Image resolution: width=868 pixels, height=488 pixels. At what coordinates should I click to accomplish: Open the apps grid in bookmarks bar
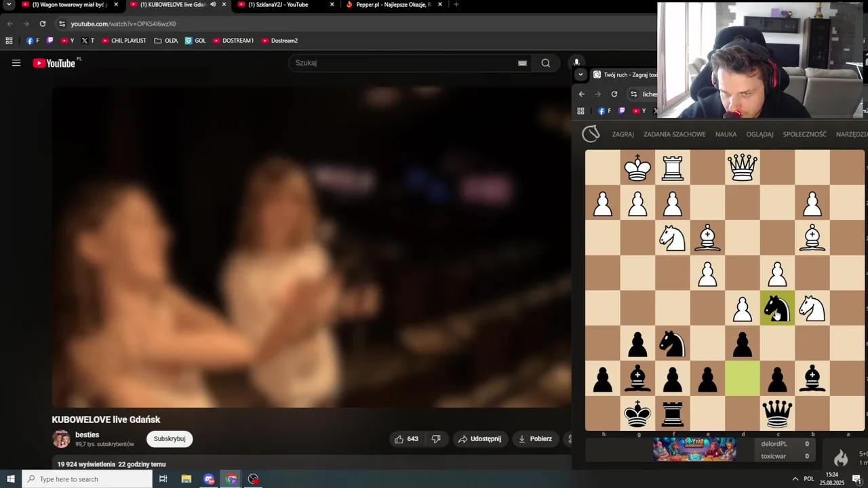(9, 41)
